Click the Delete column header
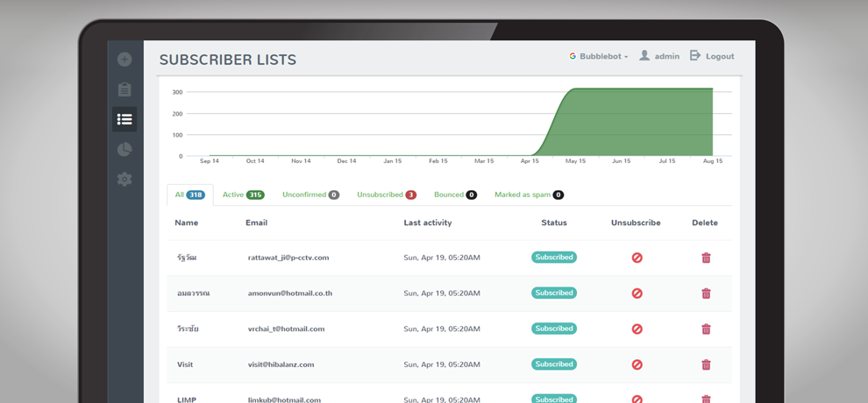Viewport: 868px width, 403px height. [705, 223]
